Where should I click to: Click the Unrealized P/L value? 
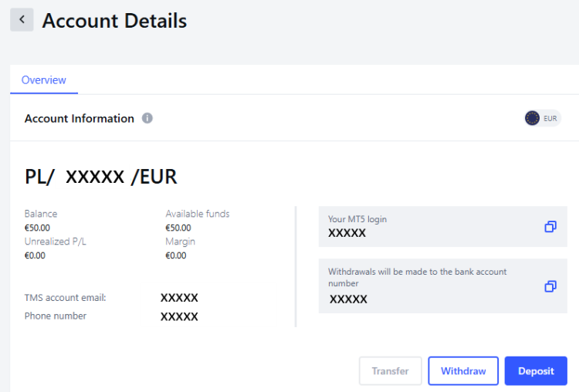tap(35, 255)
